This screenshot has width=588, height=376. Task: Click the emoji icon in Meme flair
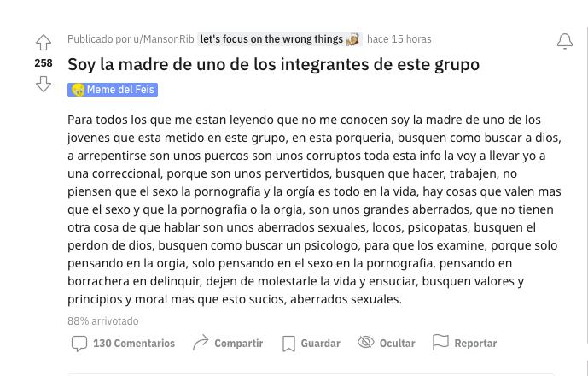[78, 90]
